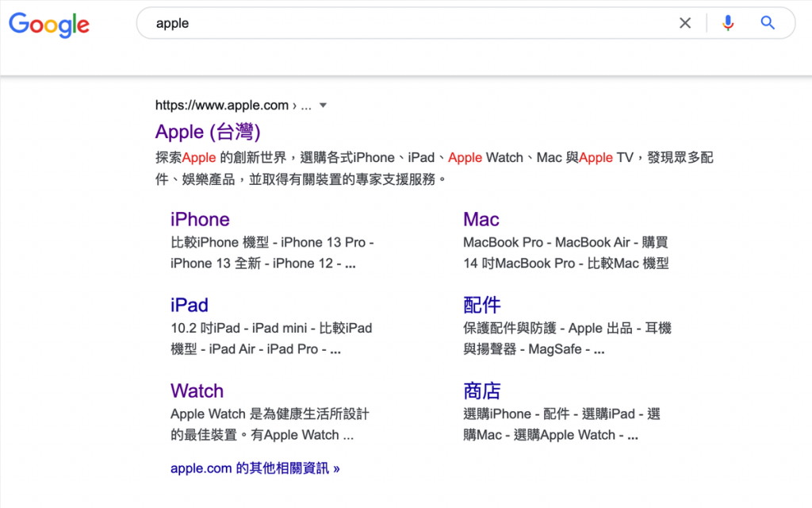
Task: Open the Watch sitelink
Action: tap(197, 391)
